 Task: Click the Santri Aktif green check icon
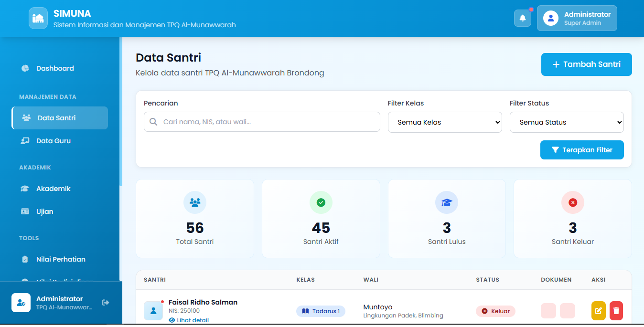tap(321, 202)
